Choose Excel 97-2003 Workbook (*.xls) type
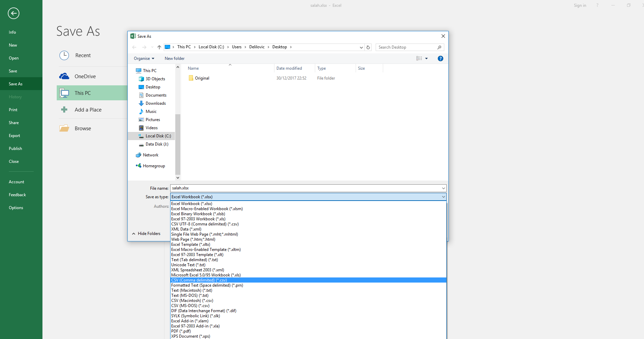This screenshot has width=644, height=339. click(x=308, y=219)
